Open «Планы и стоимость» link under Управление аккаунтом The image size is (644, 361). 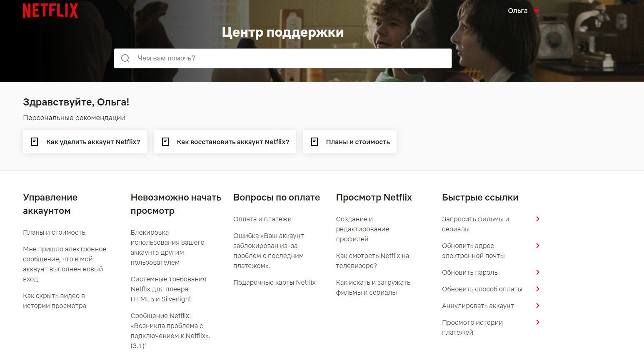[x=54, y=232]
